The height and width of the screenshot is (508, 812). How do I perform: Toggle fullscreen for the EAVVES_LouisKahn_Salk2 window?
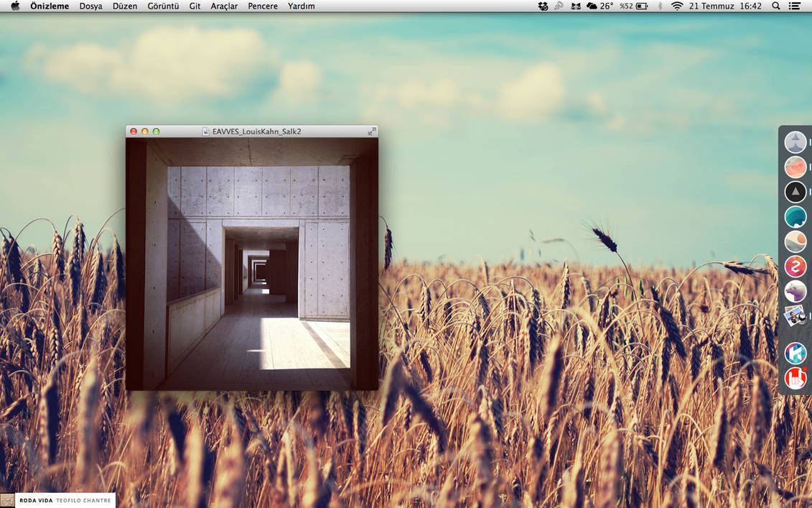(372, 131)
